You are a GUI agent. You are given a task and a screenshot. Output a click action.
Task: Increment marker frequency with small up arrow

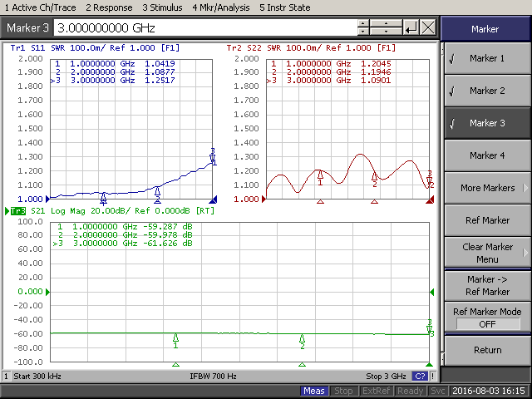click(363, 23)
